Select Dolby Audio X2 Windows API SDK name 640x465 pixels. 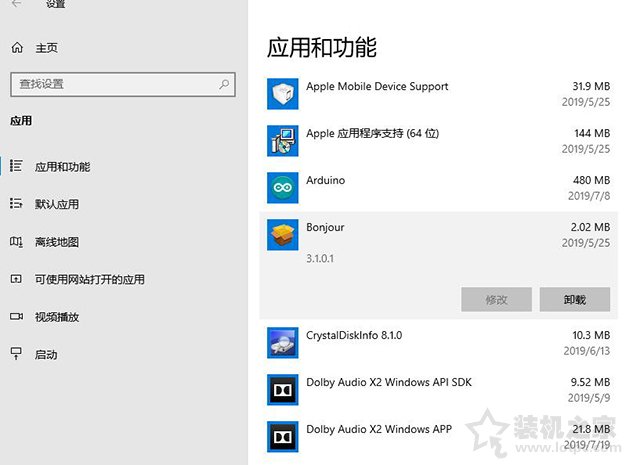pos(389,383)
